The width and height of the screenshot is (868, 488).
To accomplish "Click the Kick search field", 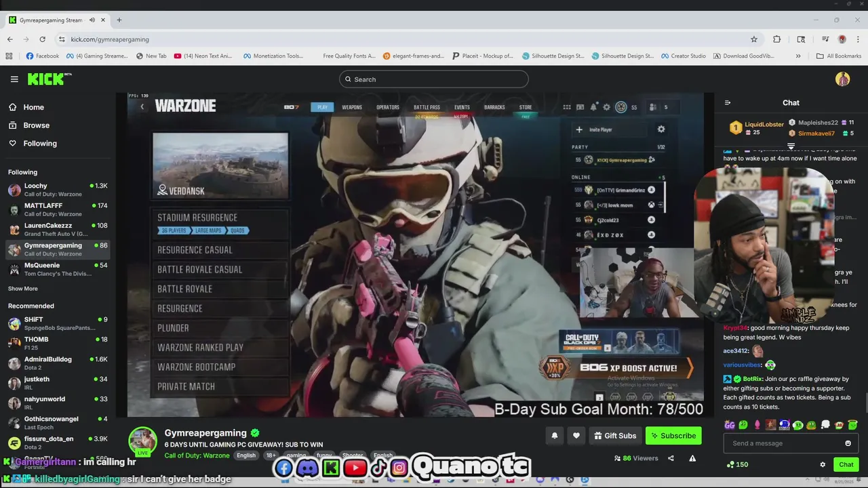I will click(434, 79).
